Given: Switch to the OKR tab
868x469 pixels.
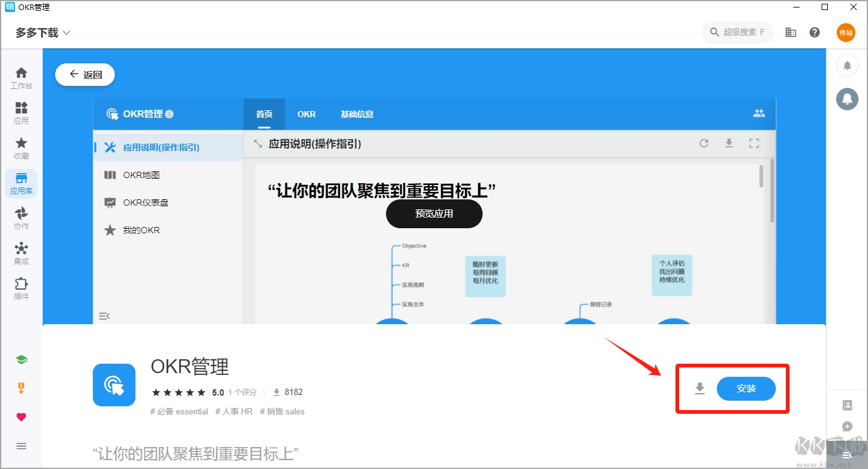Looking at the screenshot, I should (306, 114).
